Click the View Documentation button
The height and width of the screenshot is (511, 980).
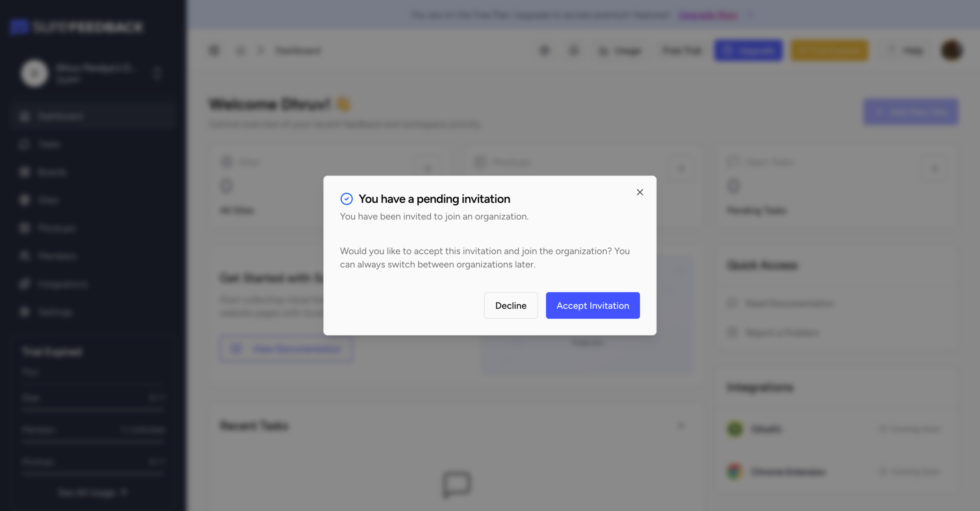pos(286,349)
